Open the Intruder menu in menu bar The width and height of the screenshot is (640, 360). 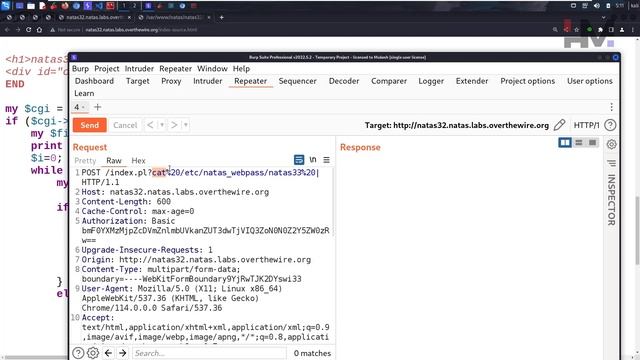[x=139, y=69]
